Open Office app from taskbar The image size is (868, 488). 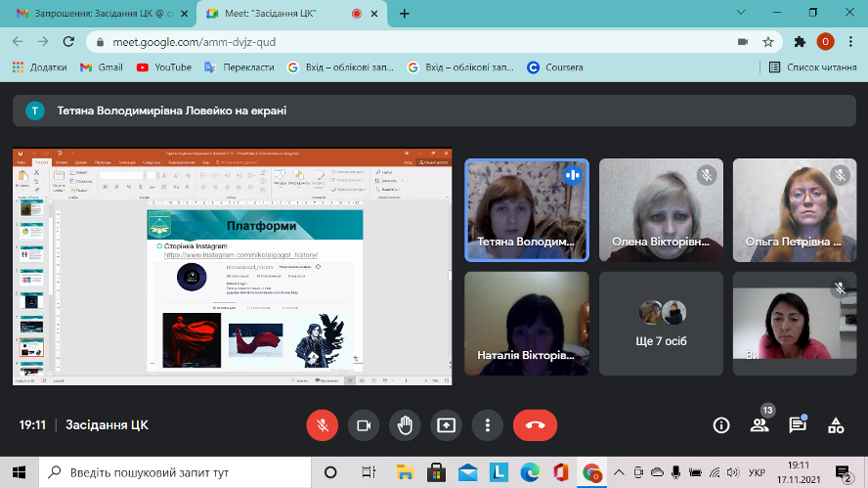click(561, 472)
